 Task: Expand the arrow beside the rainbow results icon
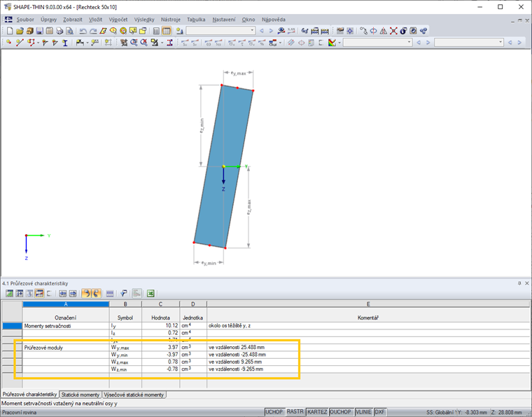(339, 43)
